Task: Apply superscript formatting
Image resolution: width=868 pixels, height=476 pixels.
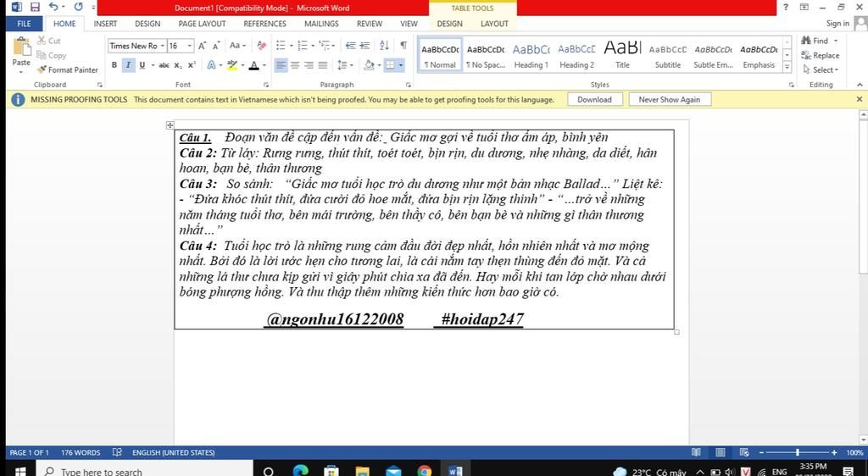Action: (x=192, y=65)
